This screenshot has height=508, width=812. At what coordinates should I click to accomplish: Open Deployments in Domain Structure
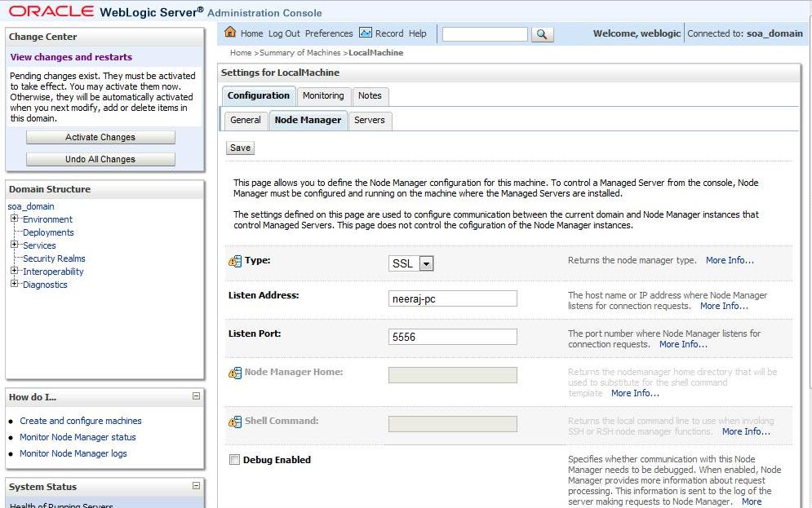tap(48, 232)
